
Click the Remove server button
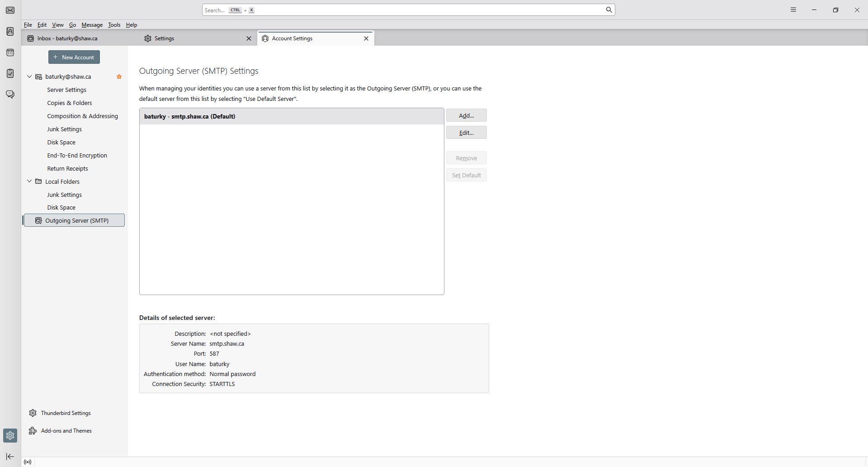(x=467, y=158)
